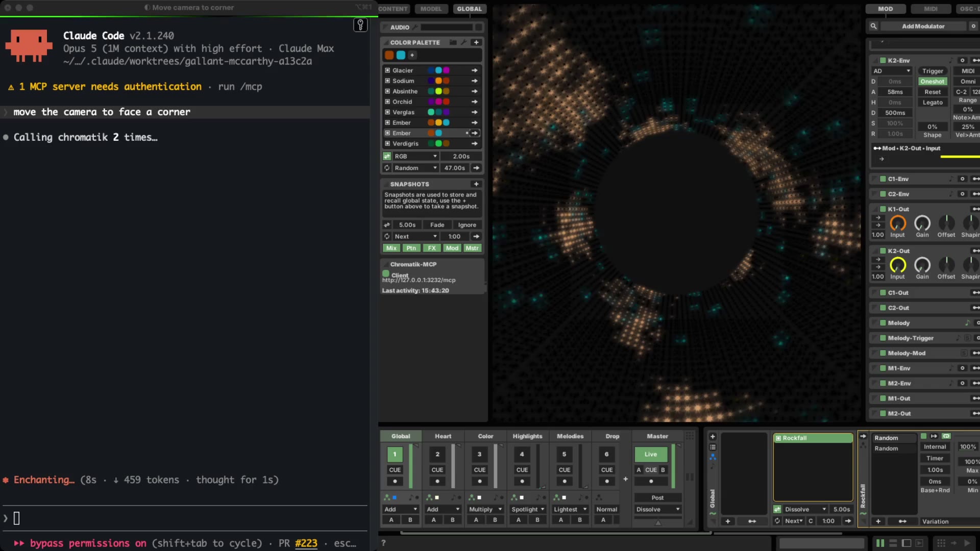Image resolution: width=980 pixels, height=551 pixels.
Task: Add a new snapshot
Action: click(476, 184)
